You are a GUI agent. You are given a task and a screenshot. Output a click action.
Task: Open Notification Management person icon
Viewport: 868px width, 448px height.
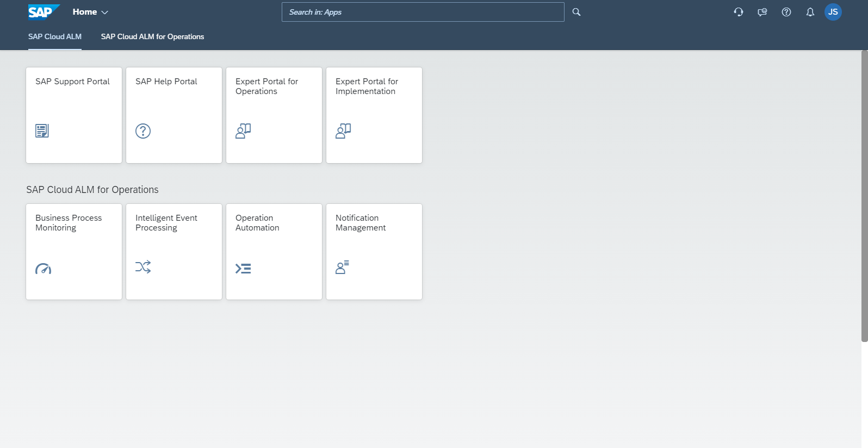[x=342, y=267]
